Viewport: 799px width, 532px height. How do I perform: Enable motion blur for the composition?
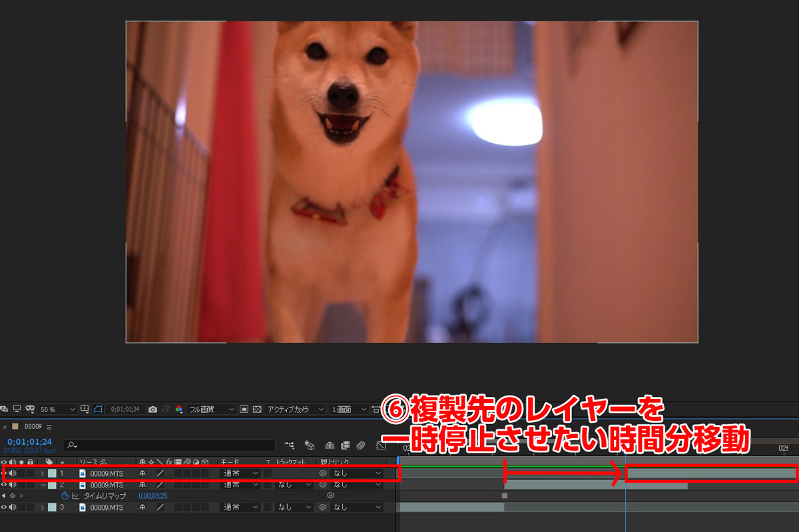(360, 446)
